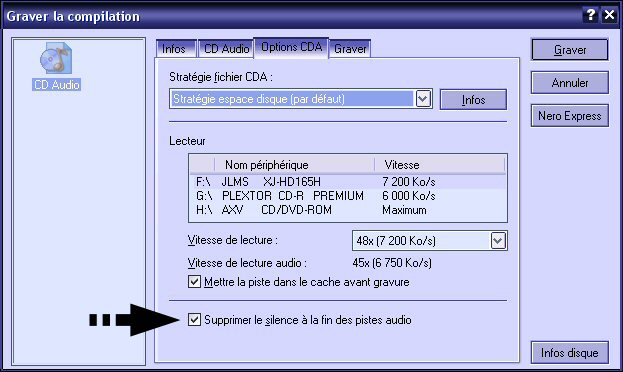
Task: Open the Graver tab
Action: pyautogui.click(x=350, y=49)
